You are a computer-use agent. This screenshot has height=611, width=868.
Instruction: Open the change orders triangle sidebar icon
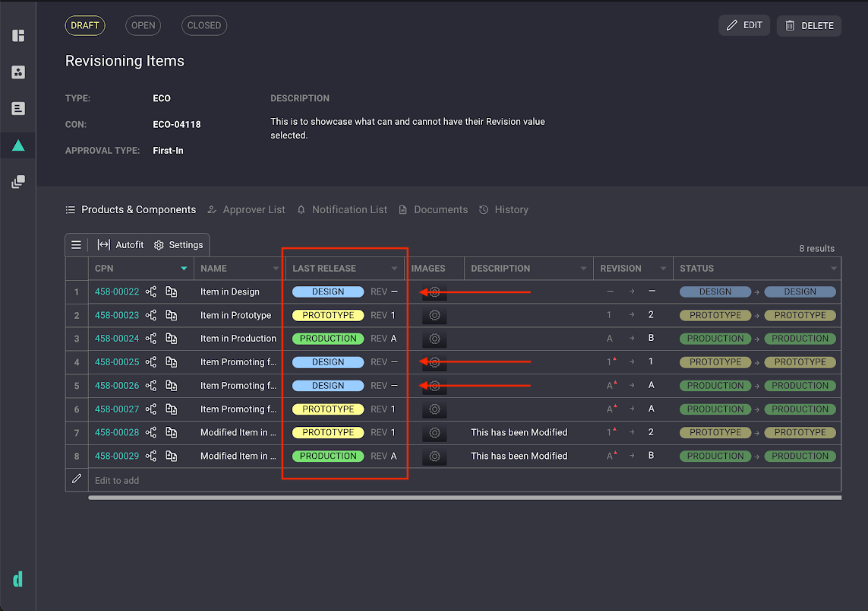coord(18,146)
